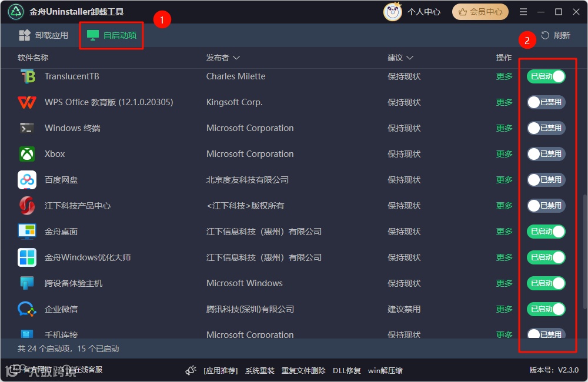
Task: Open the 在线客服 support link
Action: pyautogui.click(x=88, y=370)
